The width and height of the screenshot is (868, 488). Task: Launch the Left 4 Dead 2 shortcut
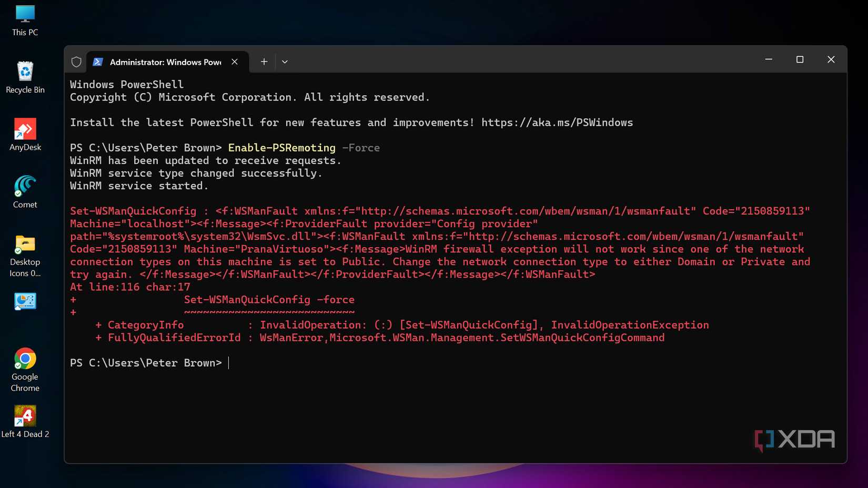pyautogui.click(x=25, y=422)
